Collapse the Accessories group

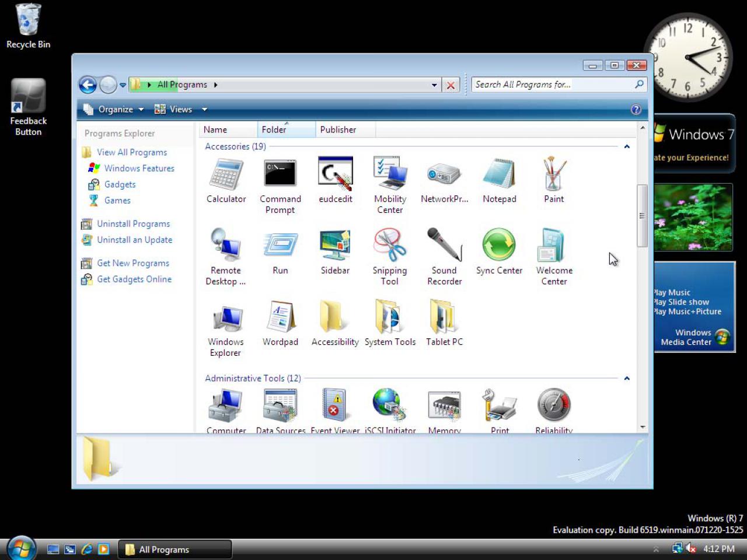pyautogui.click(x=627, y=146)
